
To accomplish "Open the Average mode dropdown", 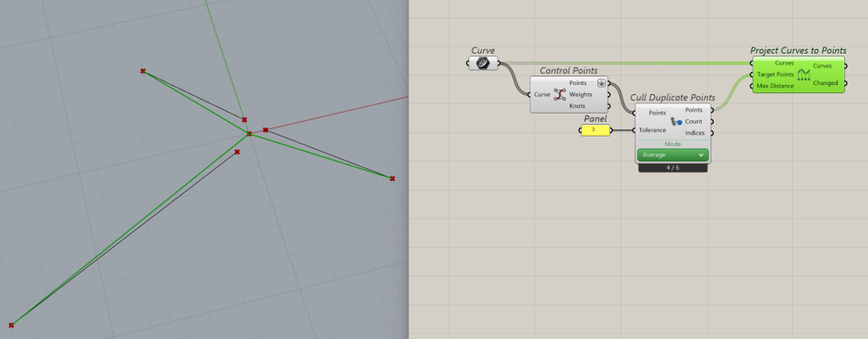I will pos(672,155).
